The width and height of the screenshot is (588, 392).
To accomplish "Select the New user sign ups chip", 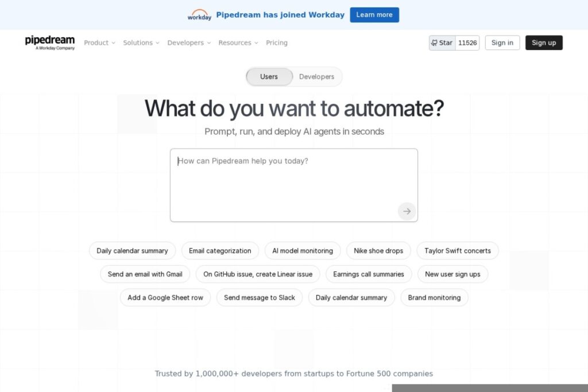I will pos(452,274).
